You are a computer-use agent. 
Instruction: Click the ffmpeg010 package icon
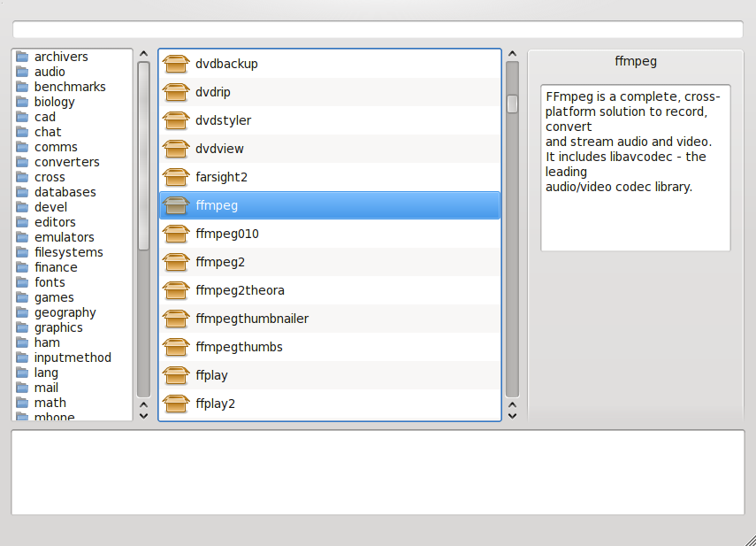point(175,234)
